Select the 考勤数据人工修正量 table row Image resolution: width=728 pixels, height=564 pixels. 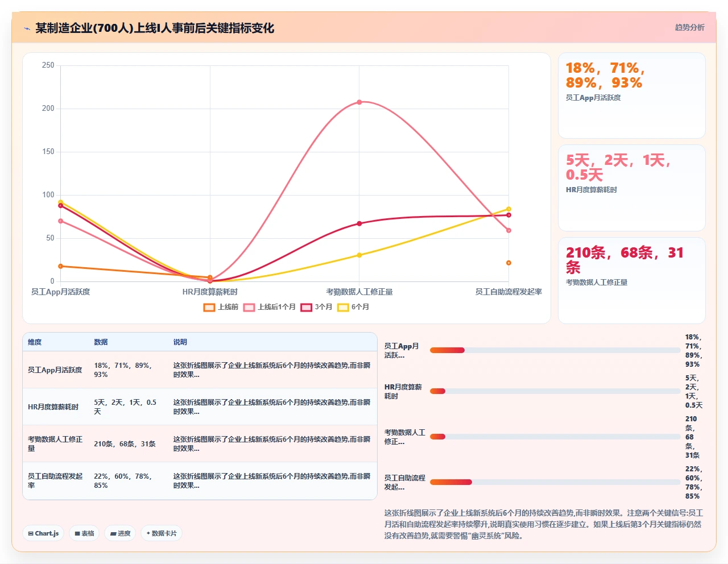tap(200, 443)
